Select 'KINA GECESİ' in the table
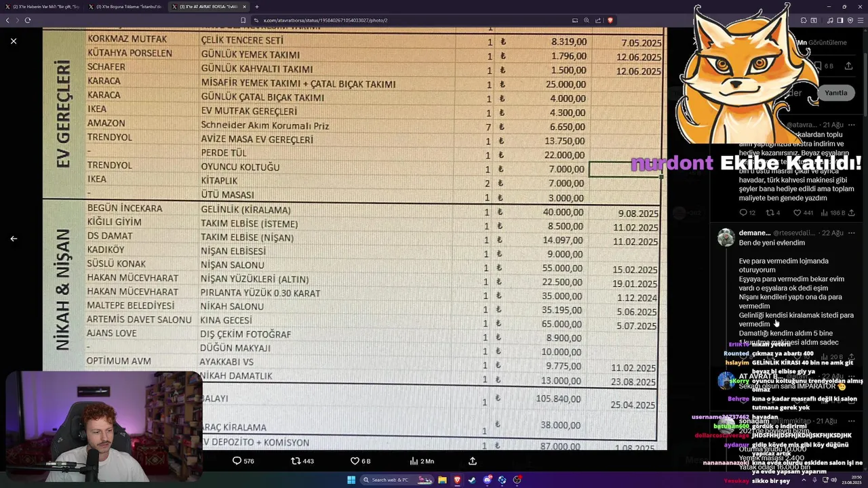The width and height of the screenshot is (868, 488). (x=226, y=320)
